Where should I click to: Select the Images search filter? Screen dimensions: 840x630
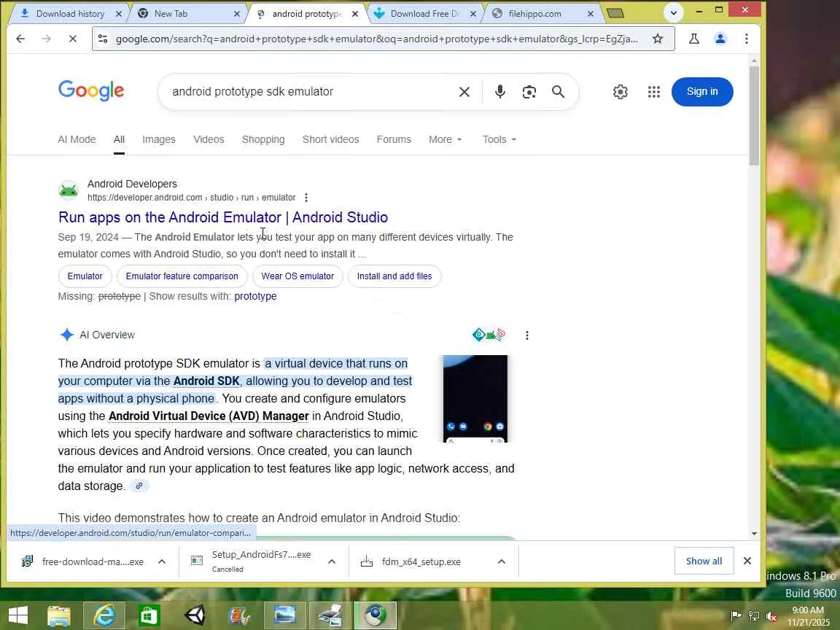click(x=158, y=139)
